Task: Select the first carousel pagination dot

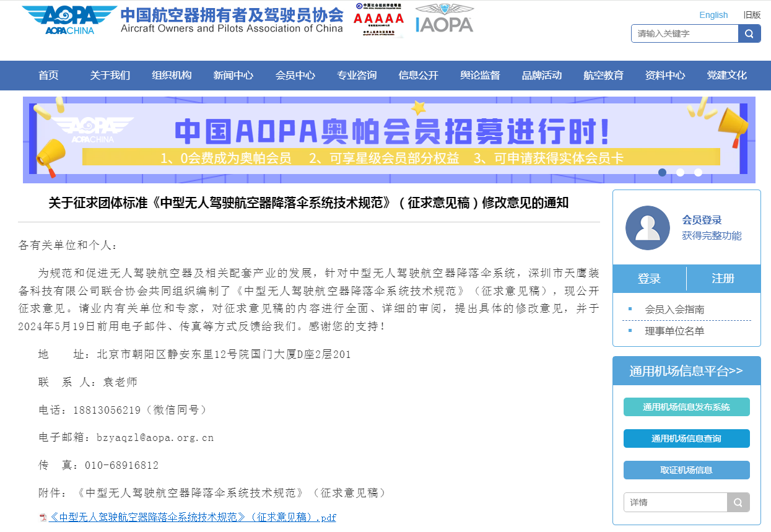Action: point(663,173)
